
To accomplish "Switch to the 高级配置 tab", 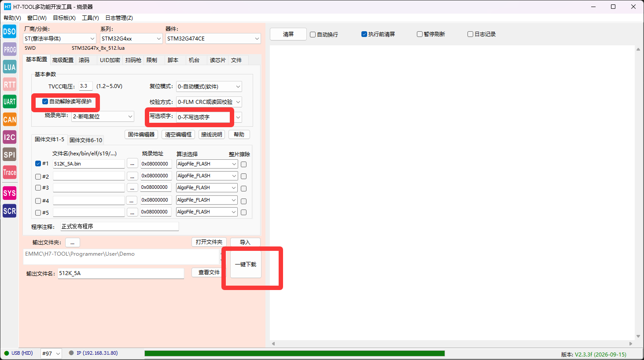I will 63,60.
